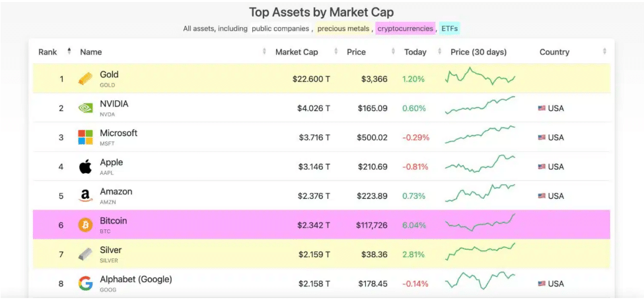The image size is (644, 300).
Task: Click the $2.159 T market cap value
Action: (x=314, y=254)
